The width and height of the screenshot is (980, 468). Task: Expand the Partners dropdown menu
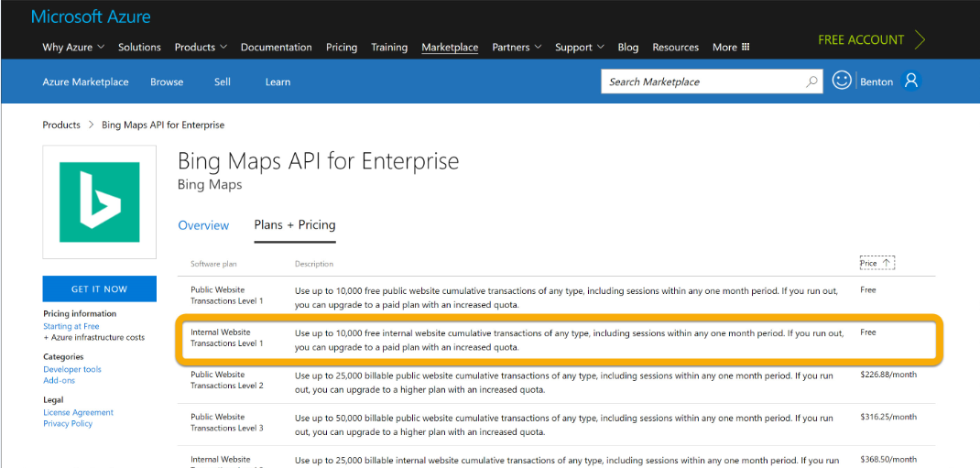(x=517, y=48)
